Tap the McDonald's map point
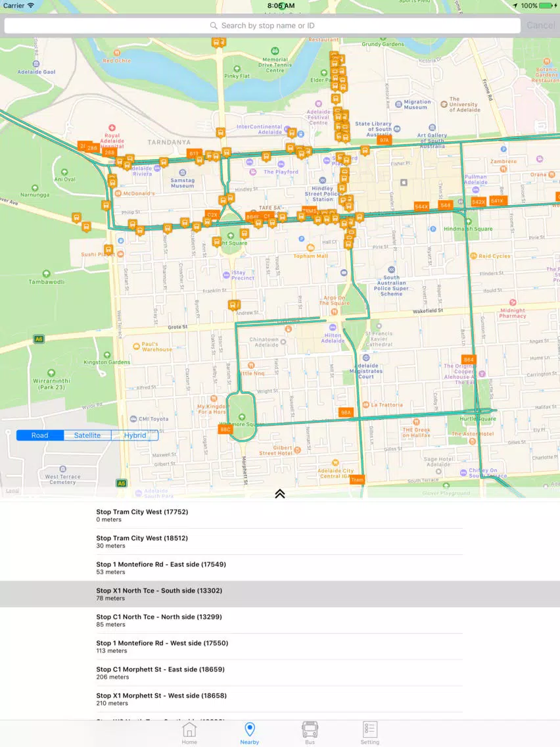 135,193
